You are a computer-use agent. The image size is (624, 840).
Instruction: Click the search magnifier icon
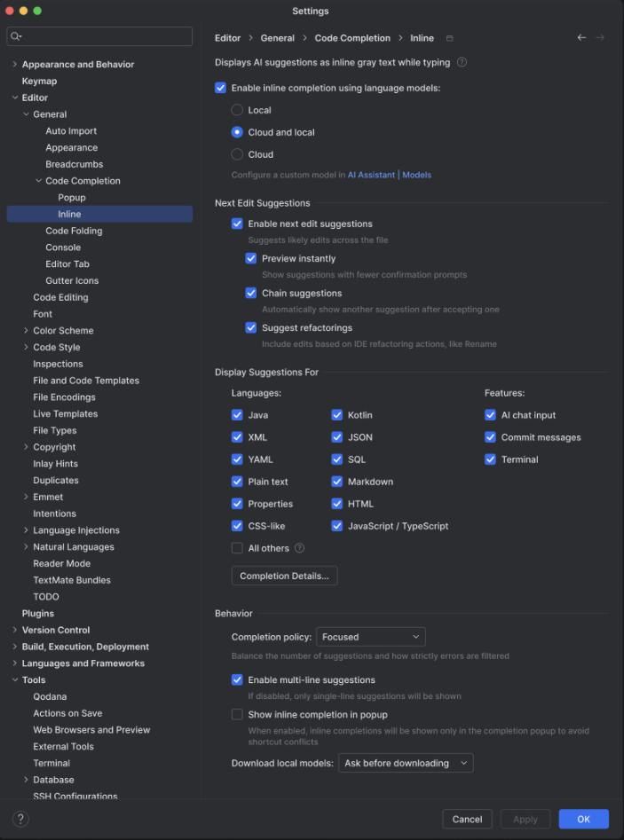16,36
